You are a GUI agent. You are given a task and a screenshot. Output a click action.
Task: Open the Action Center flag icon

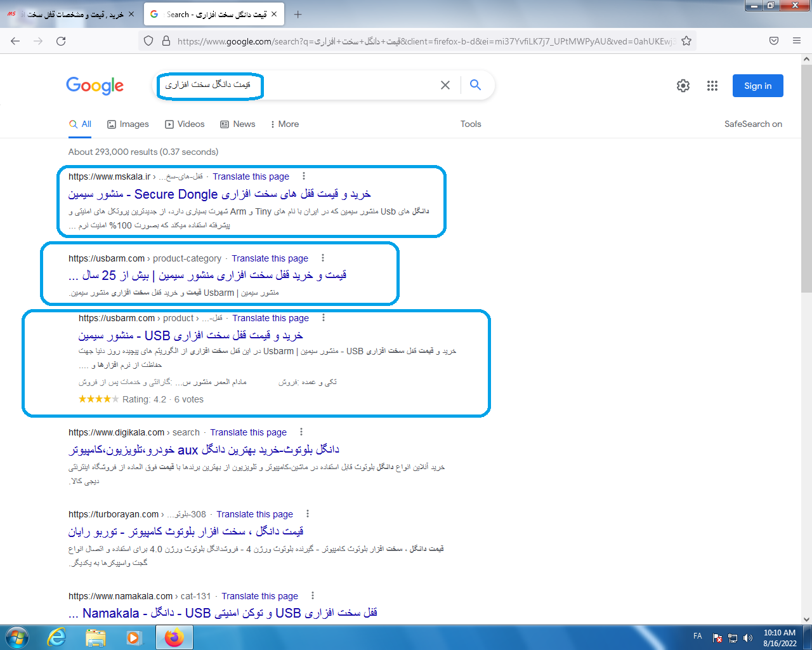tap(717, 638)
